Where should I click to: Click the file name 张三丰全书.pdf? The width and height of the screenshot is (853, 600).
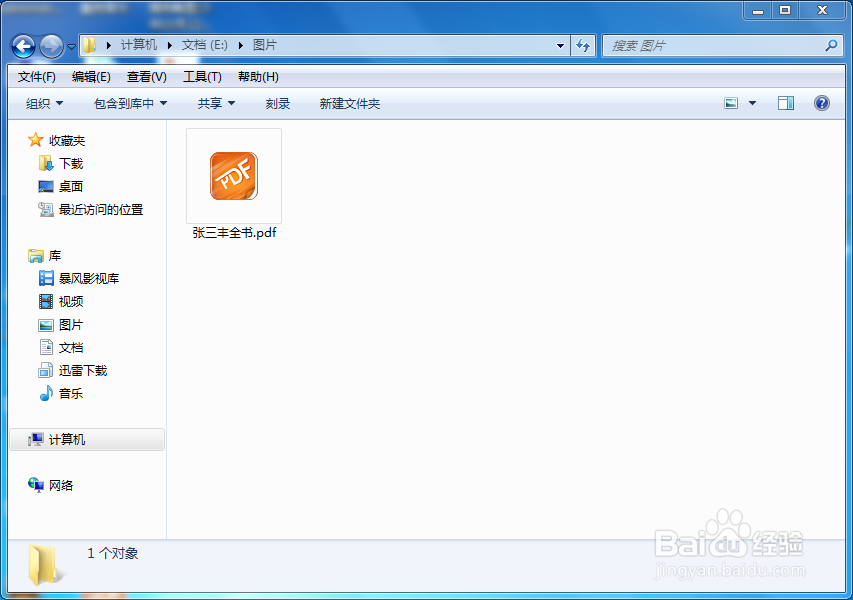(x=234, y=233)
